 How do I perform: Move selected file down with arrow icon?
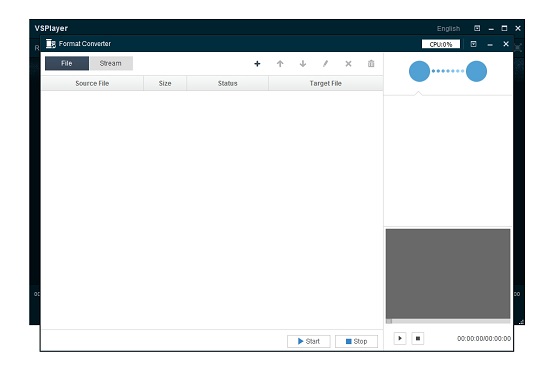[303, 63]
